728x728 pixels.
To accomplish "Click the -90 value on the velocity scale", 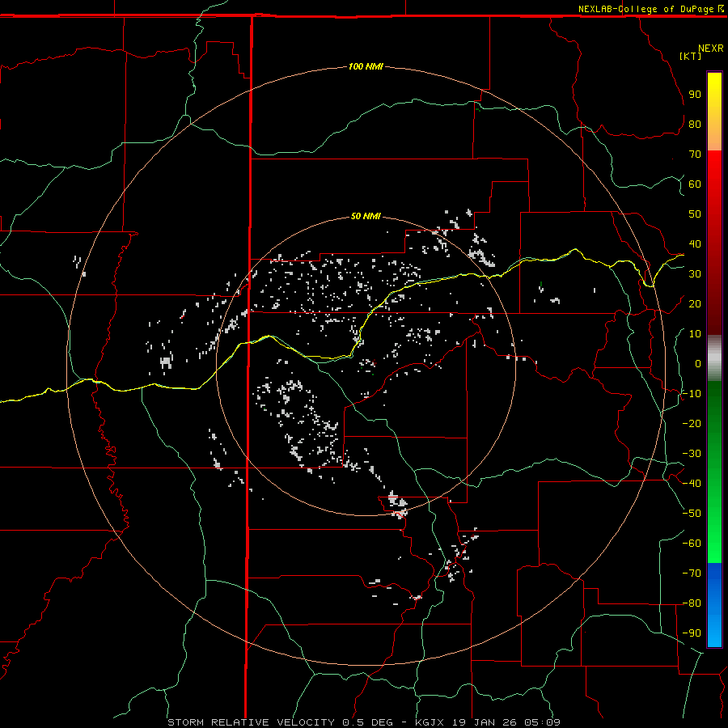I will coord(692,633).
